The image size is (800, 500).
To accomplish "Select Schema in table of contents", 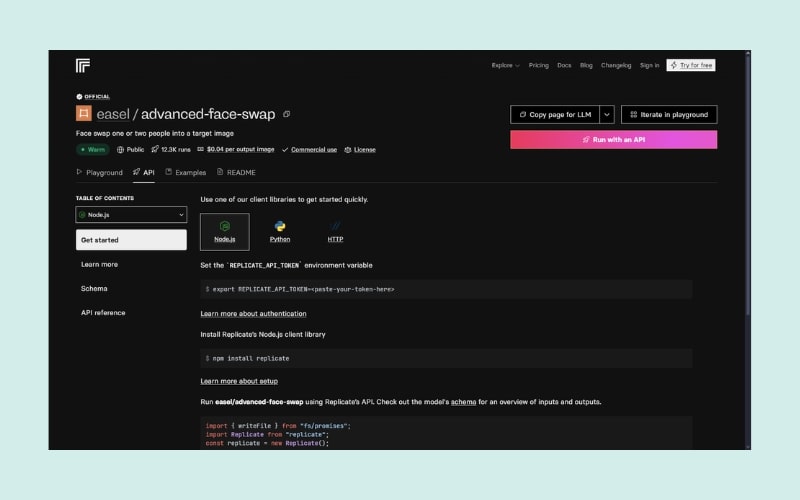I will coord(94,288).
